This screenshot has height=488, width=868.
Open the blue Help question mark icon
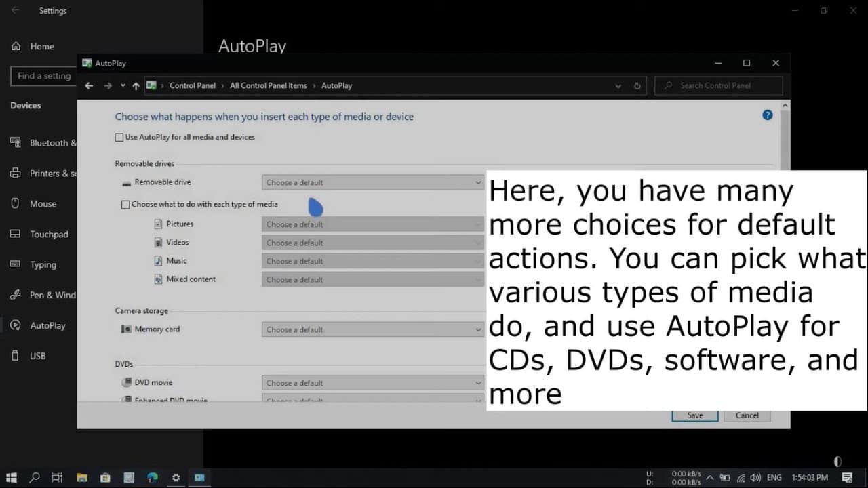[x=767, y=115]
